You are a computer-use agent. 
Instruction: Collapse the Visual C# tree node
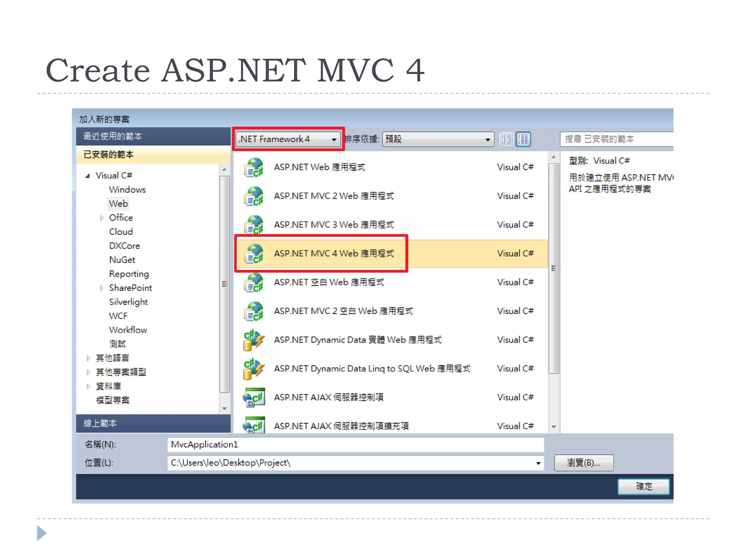coord(88,176)
